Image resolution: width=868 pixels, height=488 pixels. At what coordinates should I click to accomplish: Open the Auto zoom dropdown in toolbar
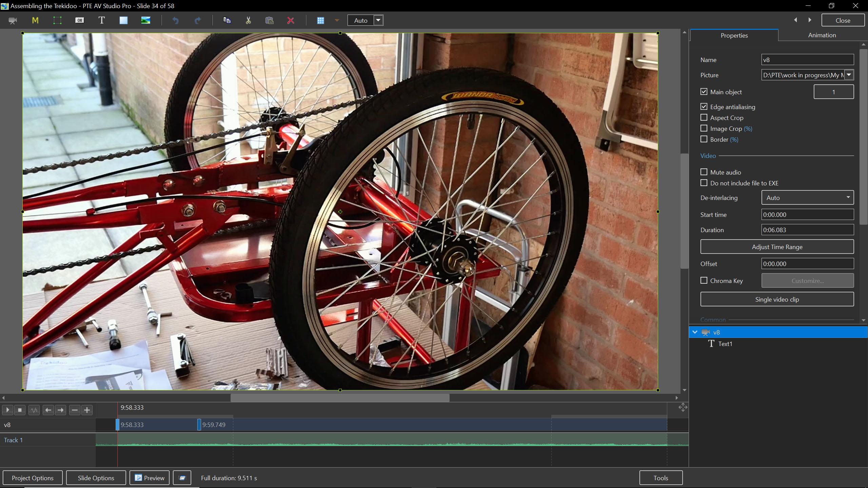[x=378, y=20]
